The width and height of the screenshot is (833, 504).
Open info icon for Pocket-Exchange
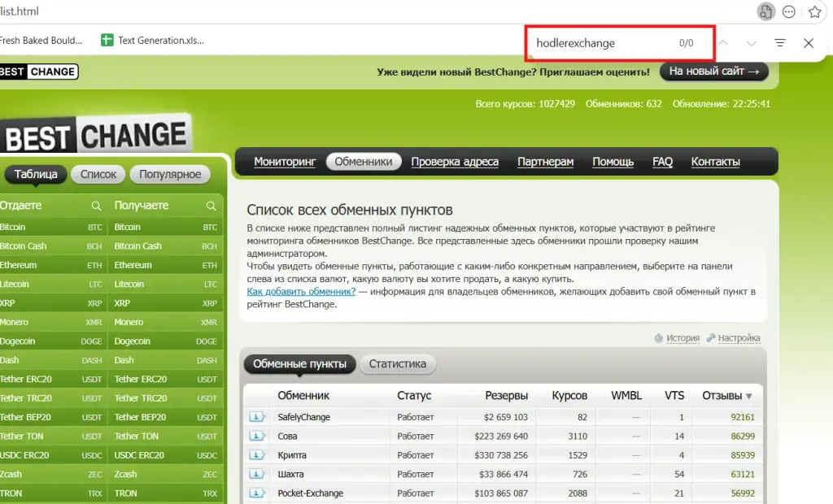pos(257,493)
